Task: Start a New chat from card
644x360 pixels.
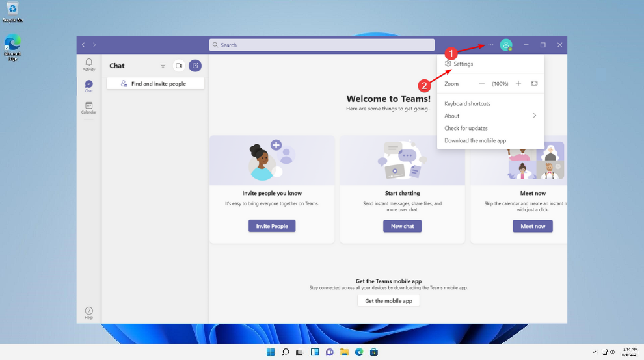Action: (403, 226)
